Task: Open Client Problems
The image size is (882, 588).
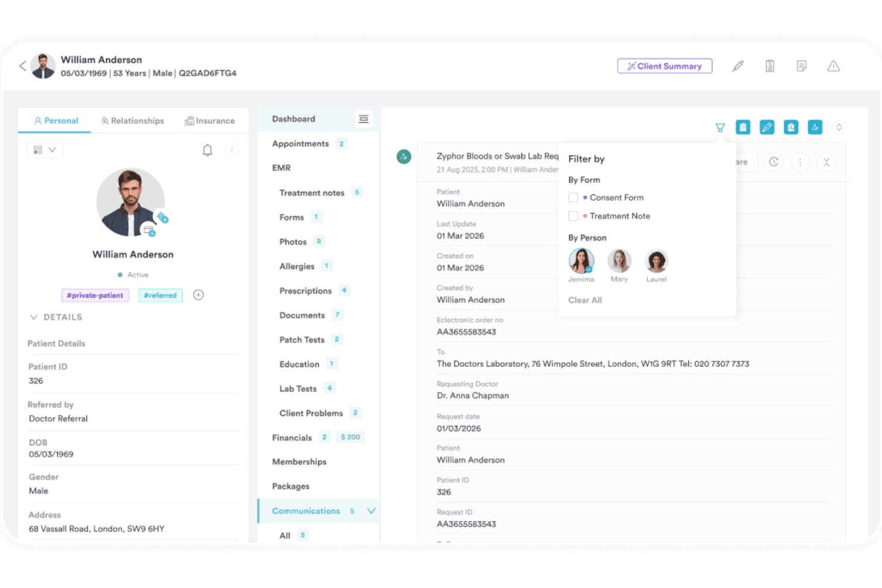Action: click(x=311, y=413)
